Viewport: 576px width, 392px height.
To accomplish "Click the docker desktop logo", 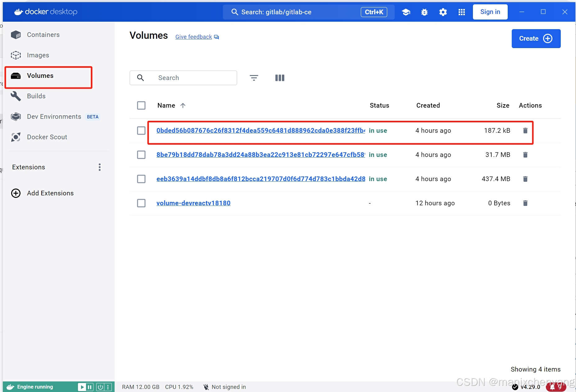I will 46,12.
